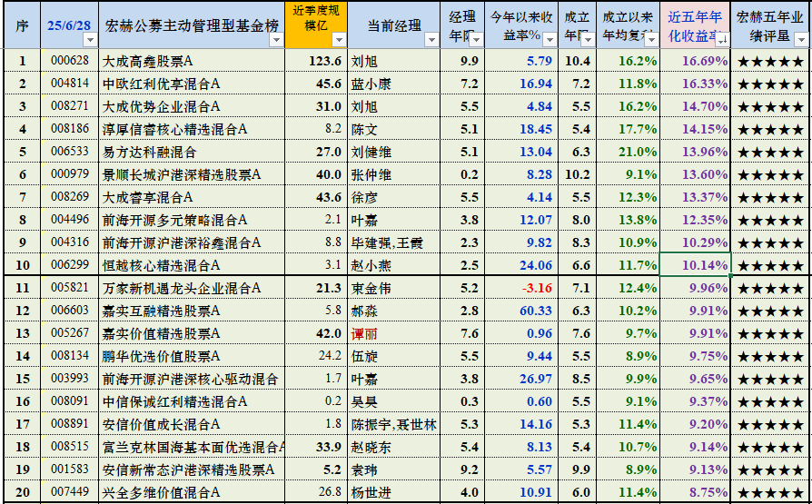812x504 pixels.
Task: Select fund size value 0.2 for 中信保诚红利精选混合A
Action: click(x=333, y=401)
